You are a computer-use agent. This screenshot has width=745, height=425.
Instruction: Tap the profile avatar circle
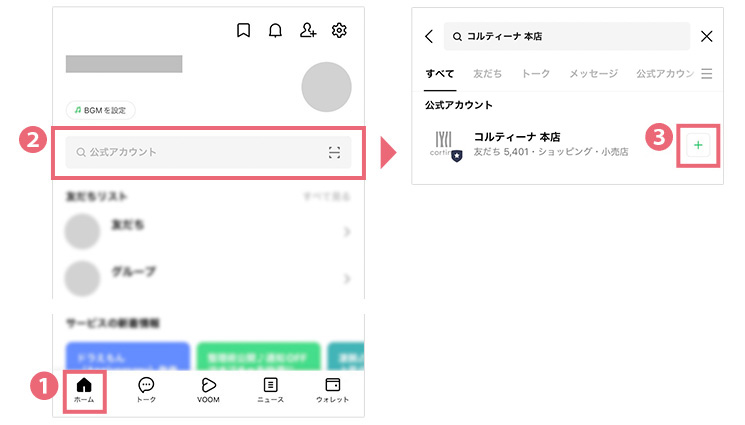coord(326,87)
